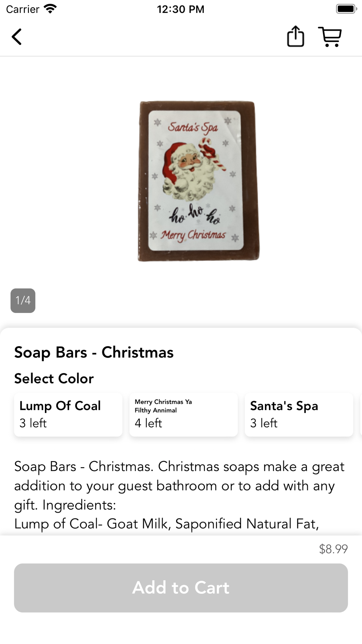Image resolution: width=362 pixels, height=644 pixels.
Task: Tap the '3 left' stock text under Santa's Spa
Action: [264, 423]
